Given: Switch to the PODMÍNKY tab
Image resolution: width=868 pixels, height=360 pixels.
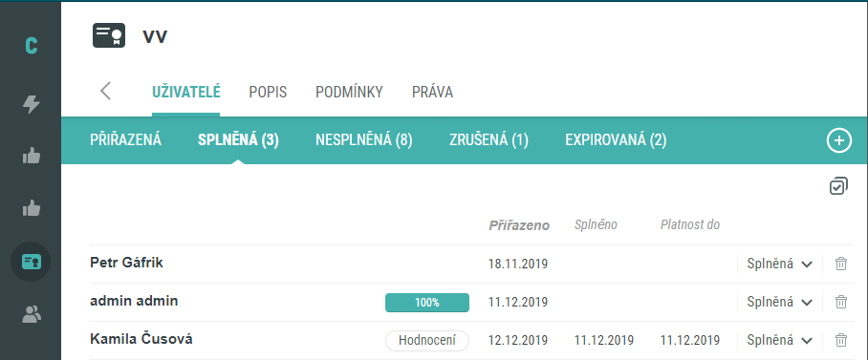Looking at the screenshot, I should [x=349, y=92].
